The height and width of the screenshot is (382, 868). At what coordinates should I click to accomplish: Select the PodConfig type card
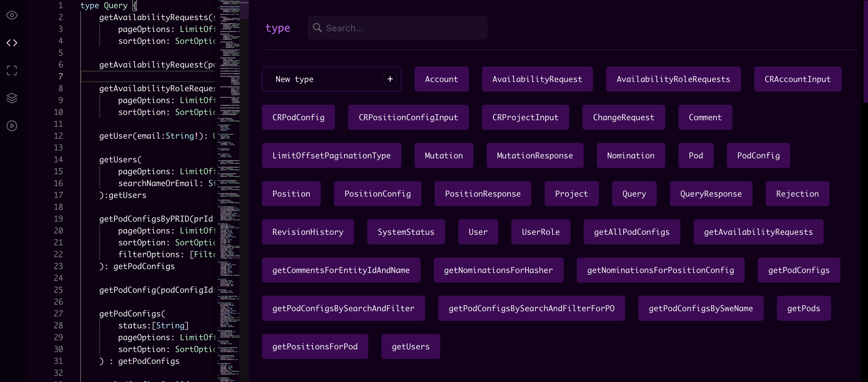click(758, 155)
